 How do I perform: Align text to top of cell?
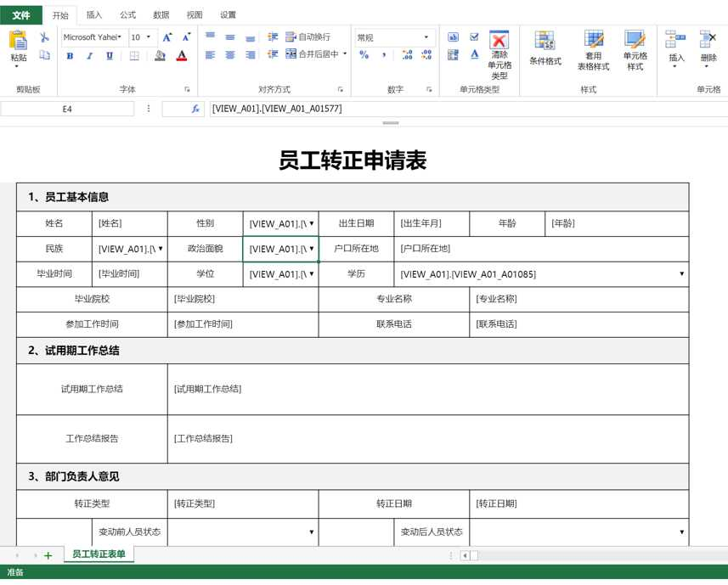point(211,36)
